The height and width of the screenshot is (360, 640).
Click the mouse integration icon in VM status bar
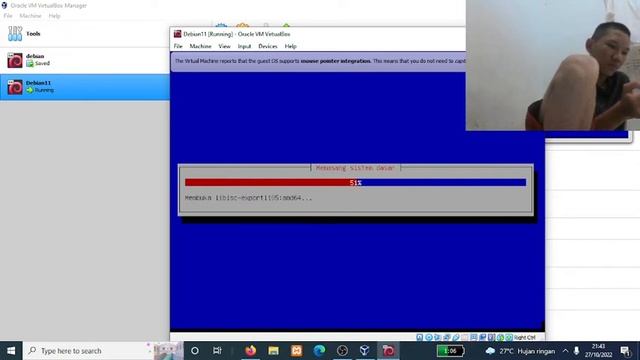point(500,337)
